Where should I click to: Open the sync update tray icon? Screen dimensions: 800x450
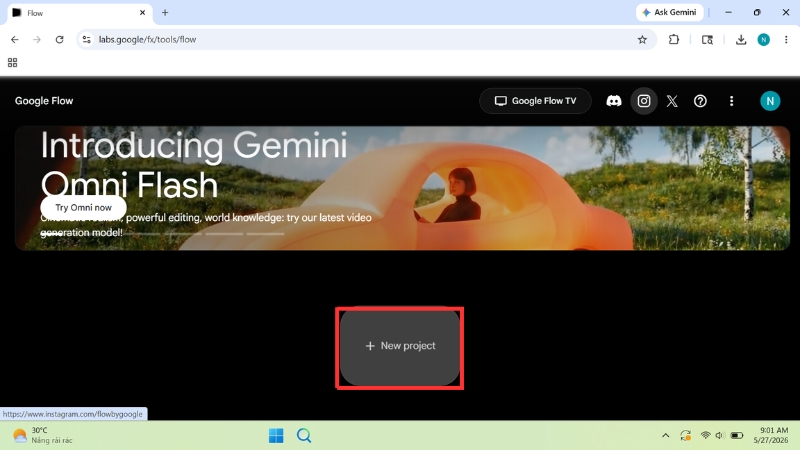coord(685,435)
